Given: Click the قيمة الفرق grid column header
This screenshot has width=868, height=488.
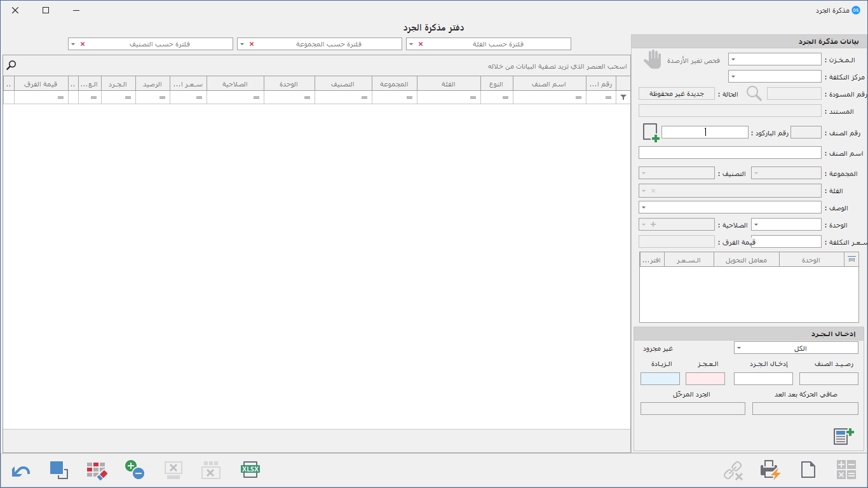Looking at the screenshot, I should pyautogui.click(x=41, y=84).
